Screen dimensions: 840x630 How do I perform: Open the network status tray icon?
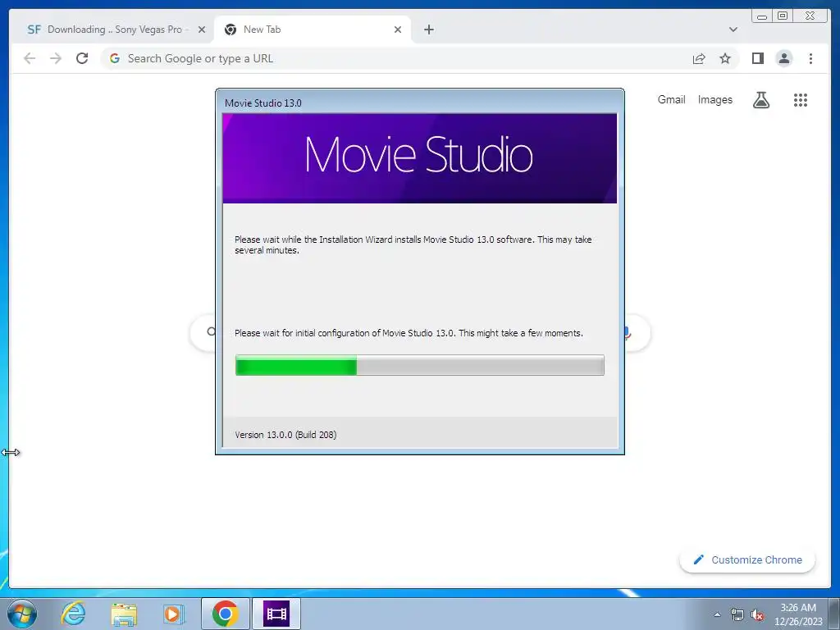pyautogui.click(x=737, y=615)
